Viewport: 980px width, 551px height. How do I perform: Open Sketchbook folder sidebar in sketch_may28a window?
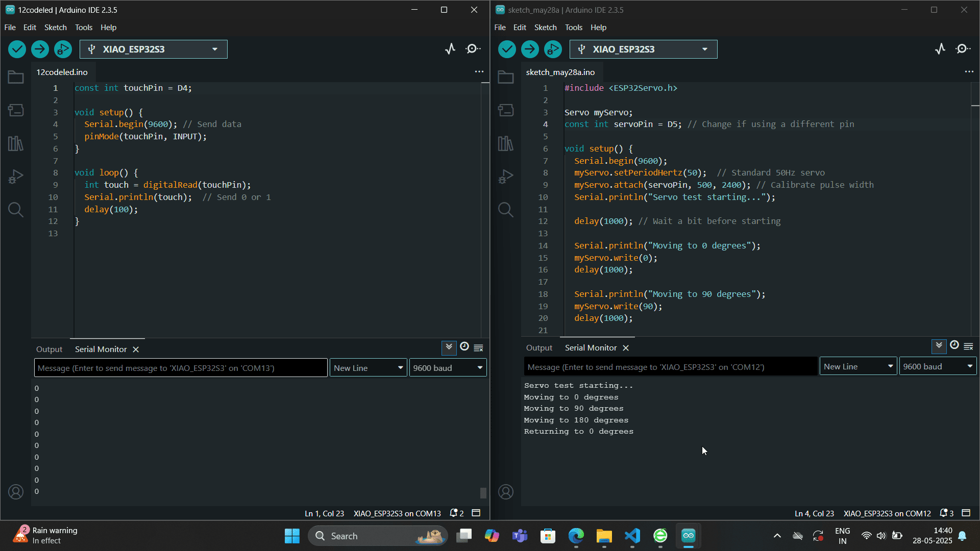(x=506, y=77)
